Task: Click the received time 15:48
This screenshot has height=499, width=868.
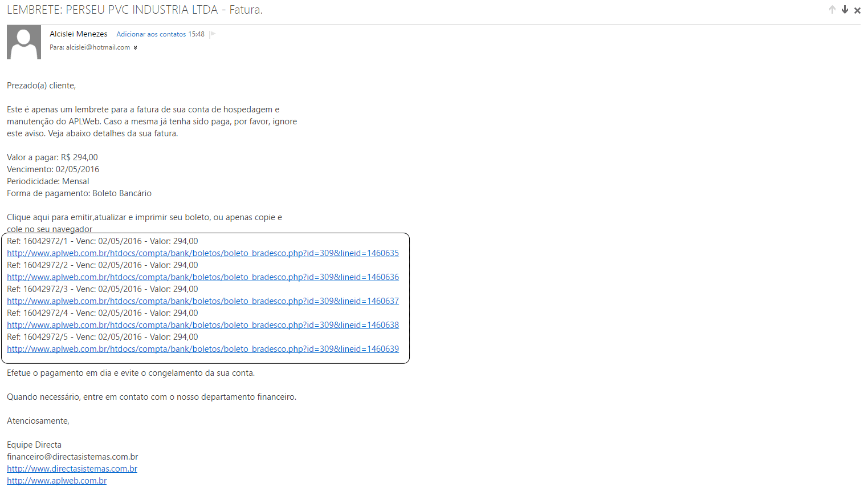Action: tap(196, 34)
